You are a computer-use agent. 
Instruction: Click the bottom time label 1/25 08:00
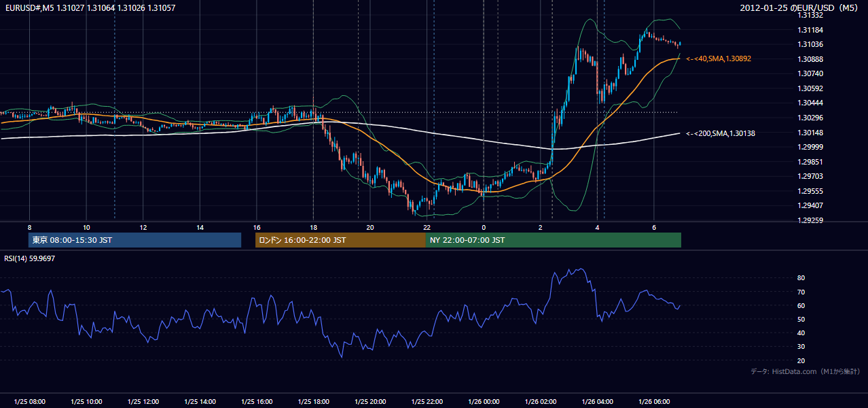pyautogui.click(x=29, y=402)
